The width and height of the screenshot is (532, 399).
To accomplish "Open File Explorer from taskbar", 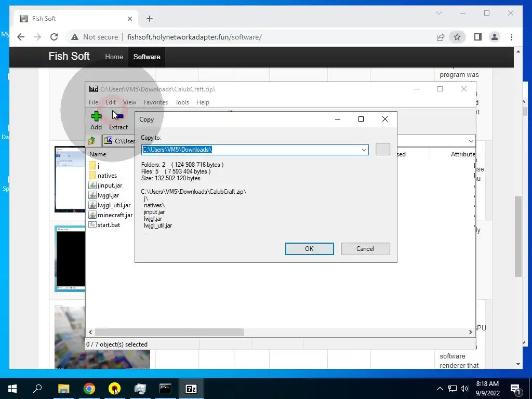I will 63,389.
